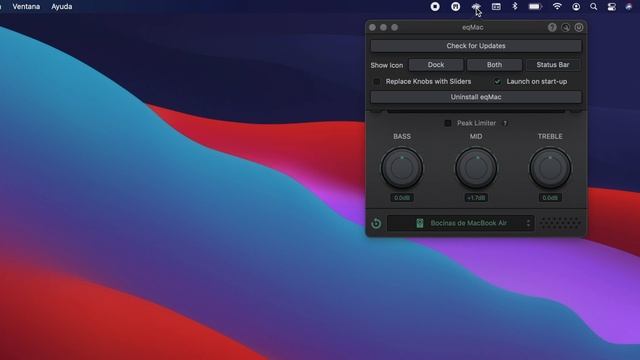
Task: Click the Peak Limiter label text
Action: point(476,123)
